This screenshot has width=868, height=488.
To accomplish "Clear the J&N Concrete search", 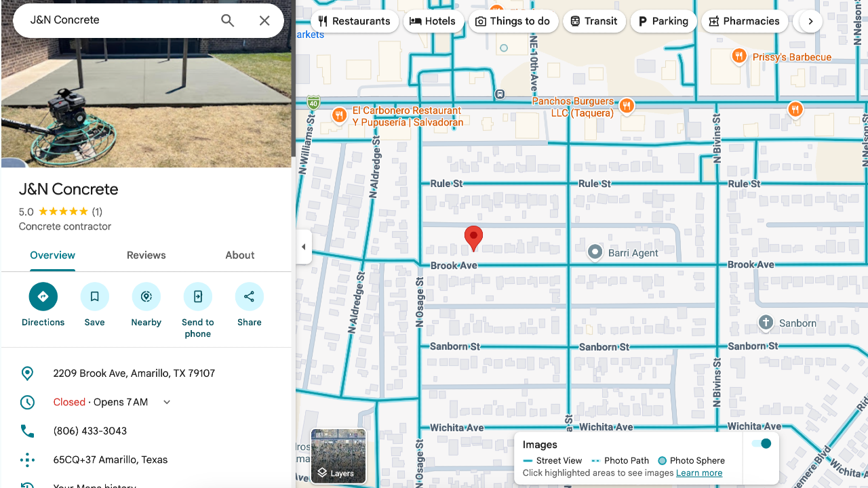I will pyautogui.click(x=264, y=20).
